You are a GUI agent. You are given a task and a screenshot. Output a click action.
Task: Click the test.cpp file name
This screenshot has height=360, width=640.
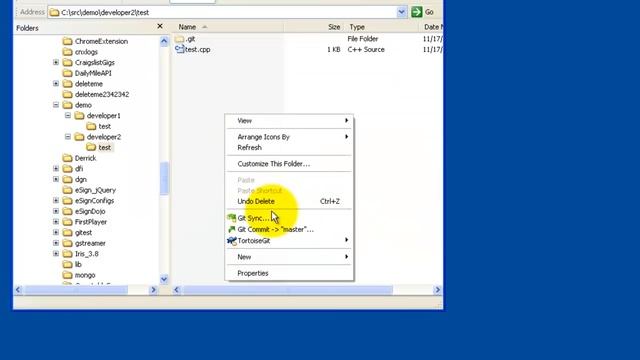pyautogui.click(x=198, y=49)
